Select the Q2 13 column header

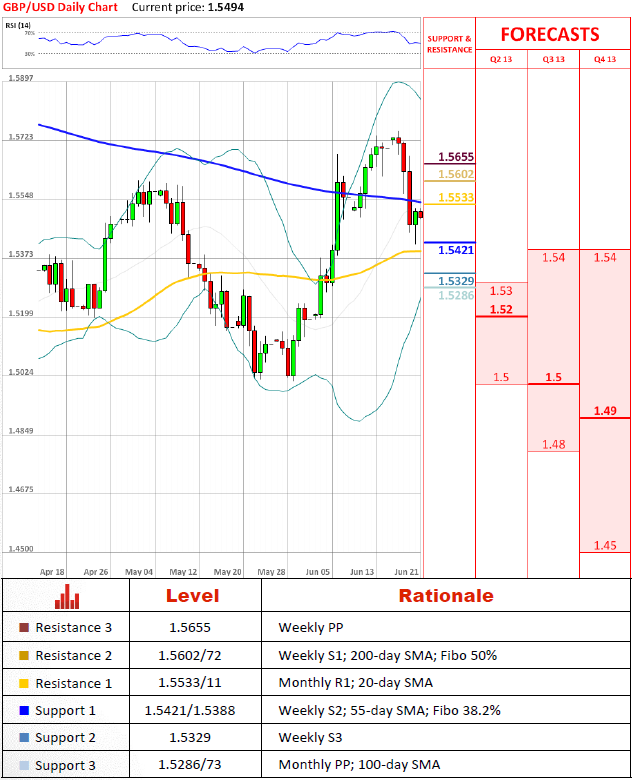coord(501,59)
